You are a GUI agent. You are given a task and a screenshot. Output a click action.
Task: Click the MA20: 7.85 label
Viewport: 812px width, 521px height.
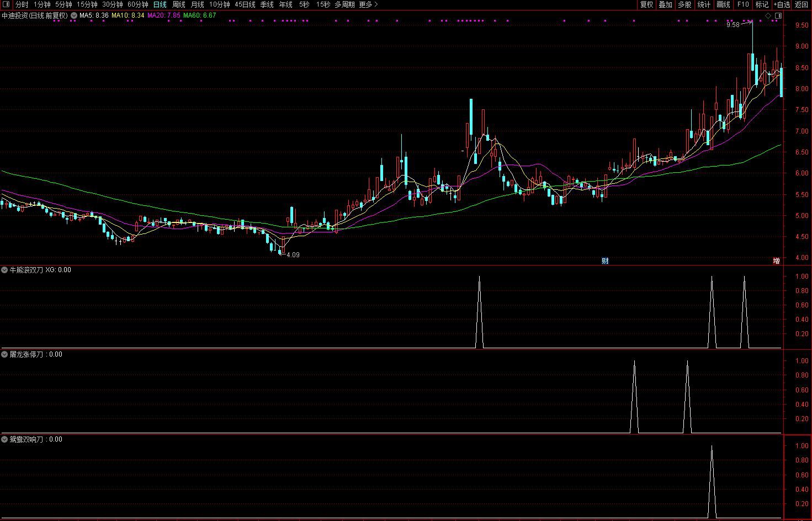click(x=164, y=15)
